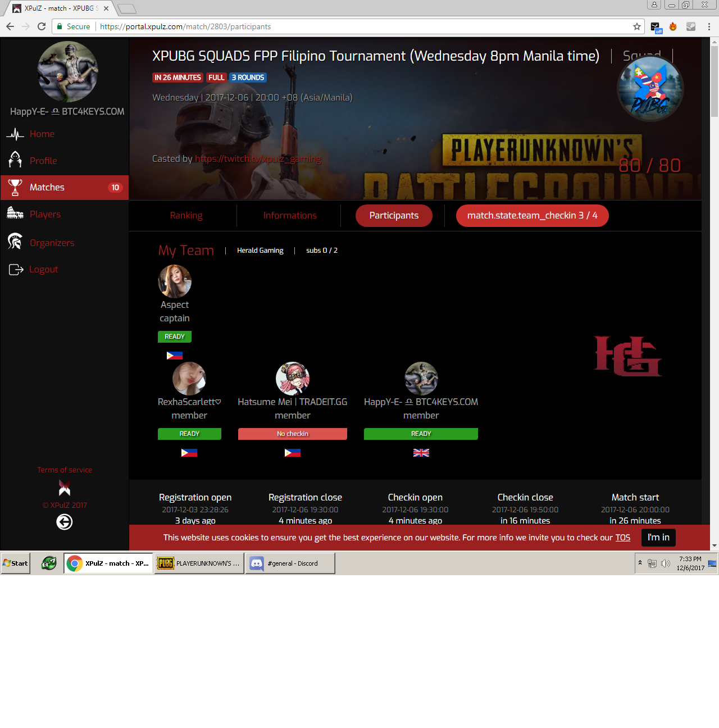Open the Home menu link
This screenshot has height=728, width=719.
tap(42, 134)
